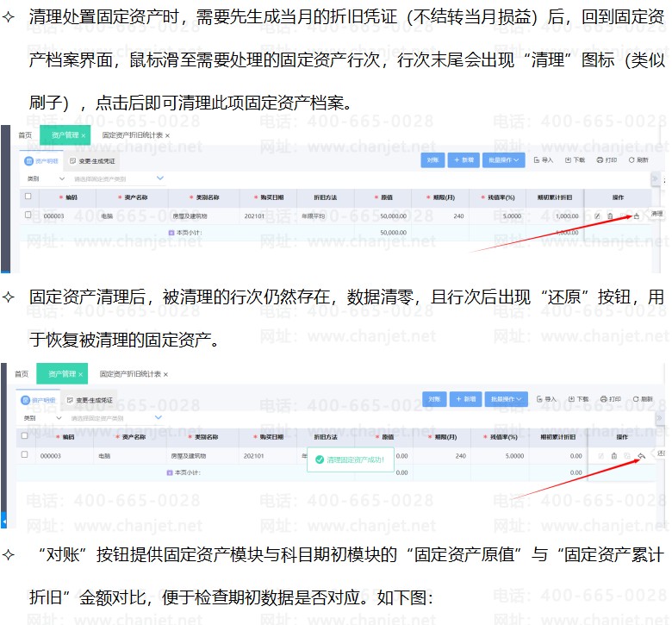The width and height of the screenshot is (672, 625).
Task: Select 资产管理 tab in first screenshot
Action: click(65, 135)
